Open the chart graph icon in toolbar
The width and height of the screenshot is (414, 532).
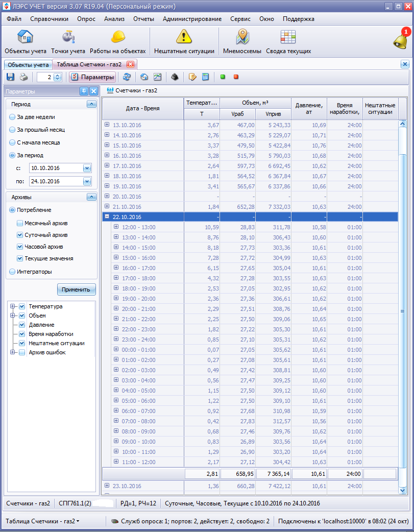pyautogui.click(x=157, y=77)
